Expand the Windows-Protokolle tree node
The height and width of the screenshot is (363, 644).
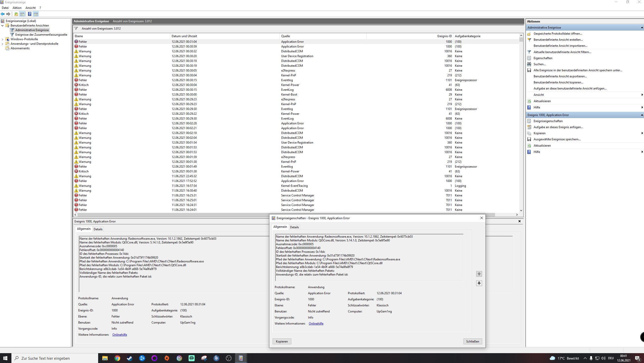click(3, 39)
